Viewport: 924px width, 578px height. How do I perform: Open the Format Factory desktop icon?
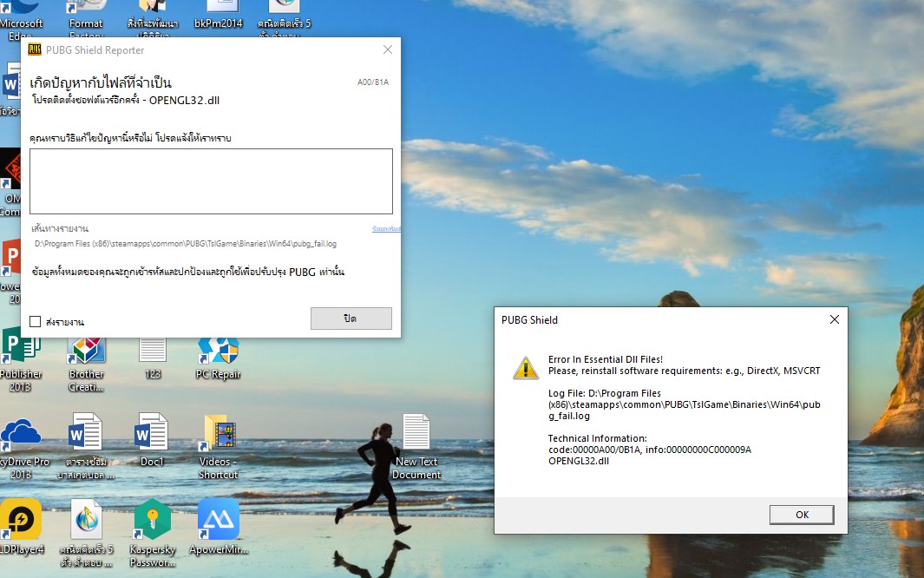click(x=86, y=17)
